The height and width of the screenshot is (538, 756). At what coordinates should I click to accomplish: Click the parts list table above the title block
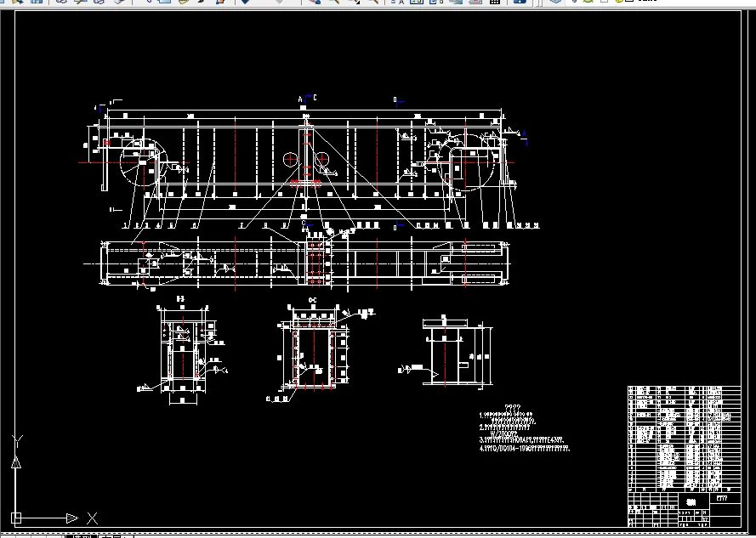coord(685,438)
